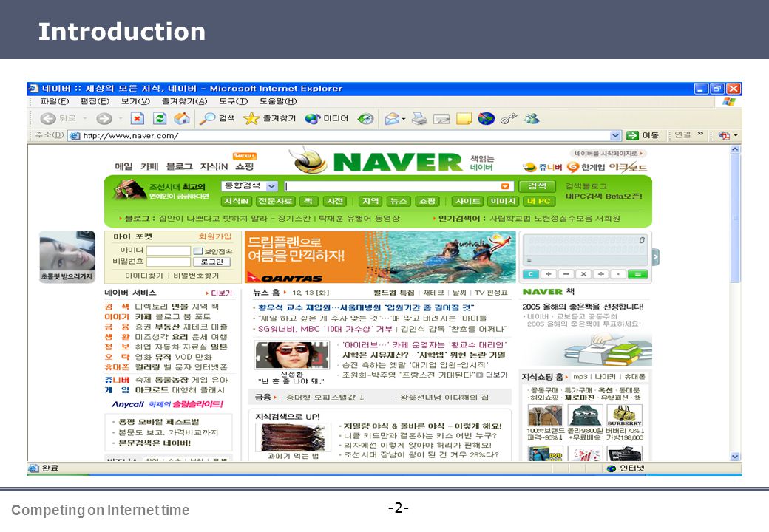Go to Home with the house icon
769x532 pixels.
click(x=181, y=118)
